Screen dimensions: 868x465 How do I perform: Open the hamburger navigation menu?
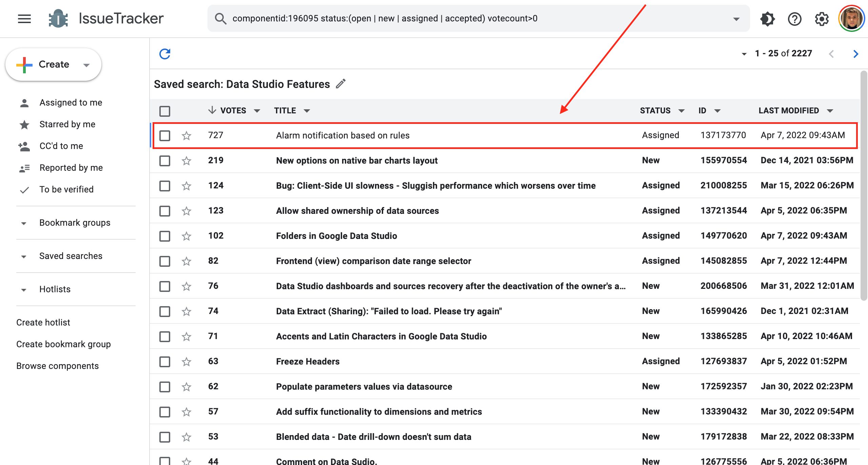tap(24, 19)
